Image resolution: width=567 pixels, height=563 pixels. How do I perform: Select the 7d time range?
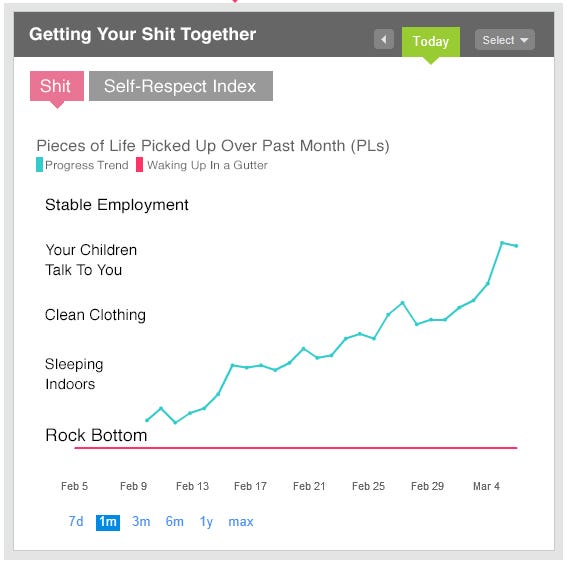(x=76, y=521)
